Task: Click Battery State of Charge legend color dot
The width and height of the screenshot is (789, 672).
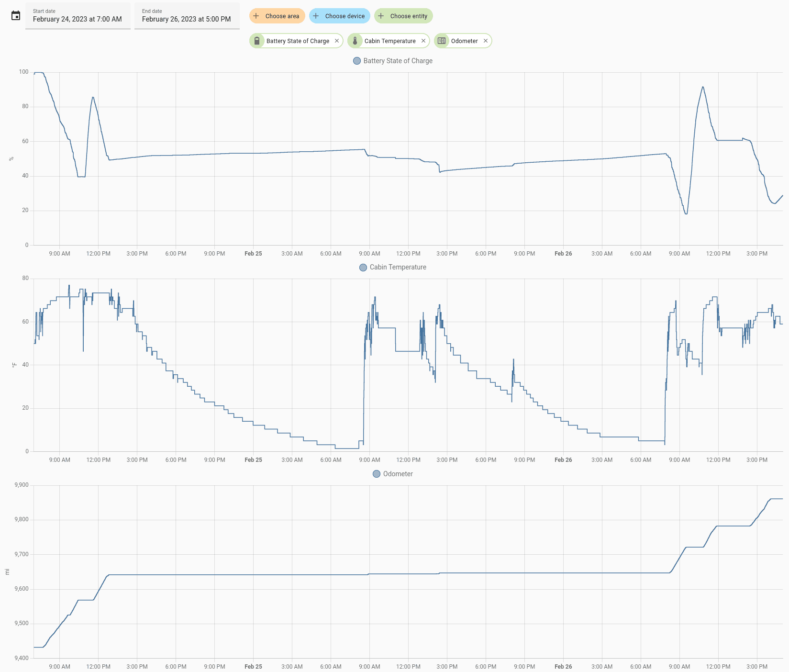Action: click(x=357, y=61)
